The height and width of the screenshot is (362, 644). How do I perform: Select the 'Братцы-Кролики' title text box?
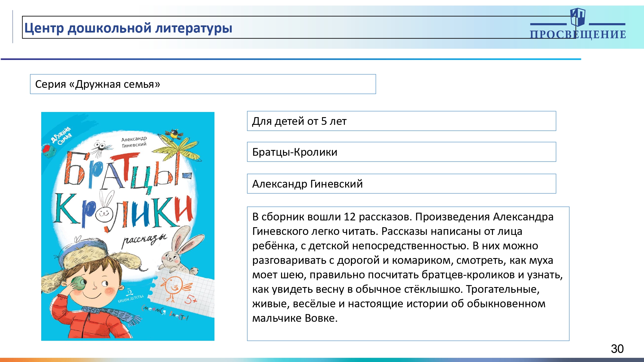[x=402, y=152]
